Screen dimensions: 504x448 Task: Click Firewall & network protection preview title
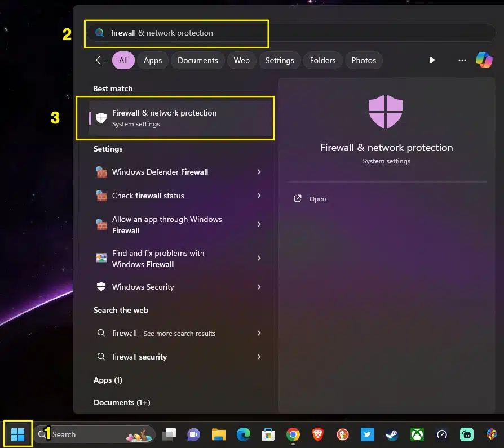click(387, 148)
